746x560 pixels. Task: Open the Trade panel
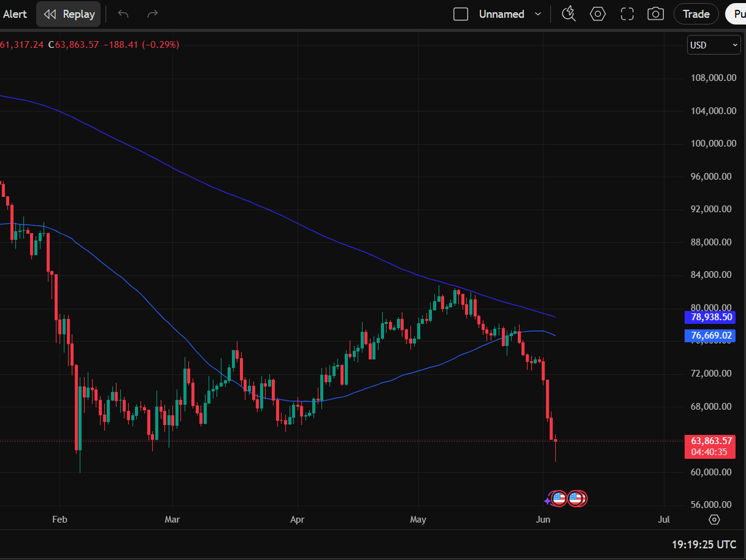click(x=696, y=14)
